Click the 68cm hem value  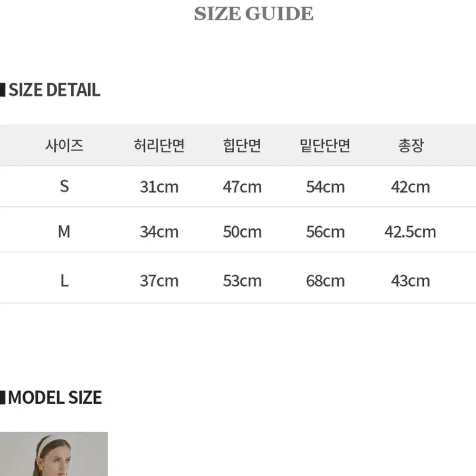click(325, 281)
